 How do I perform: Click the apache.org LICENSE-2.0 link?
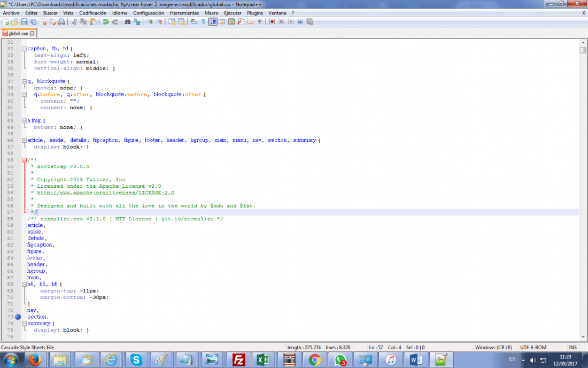point(105,193)
